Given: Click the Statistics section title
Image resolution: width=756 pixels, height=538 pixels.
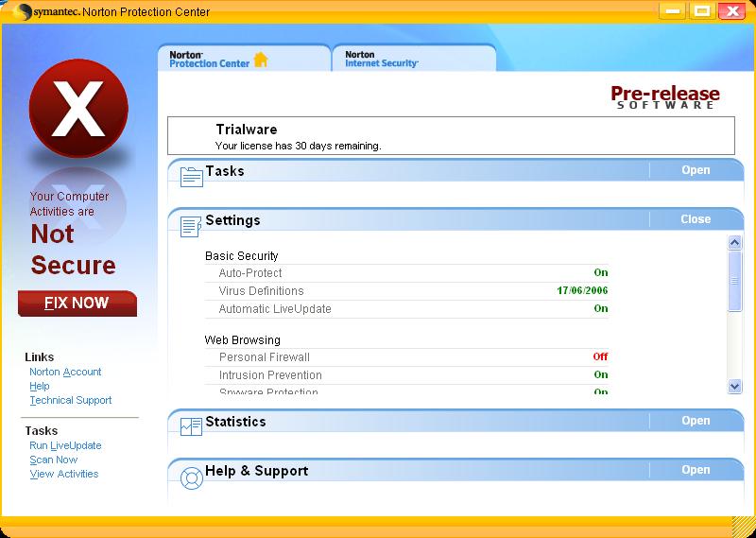Looking at the screenshot, I should click(x=235, y=422).
